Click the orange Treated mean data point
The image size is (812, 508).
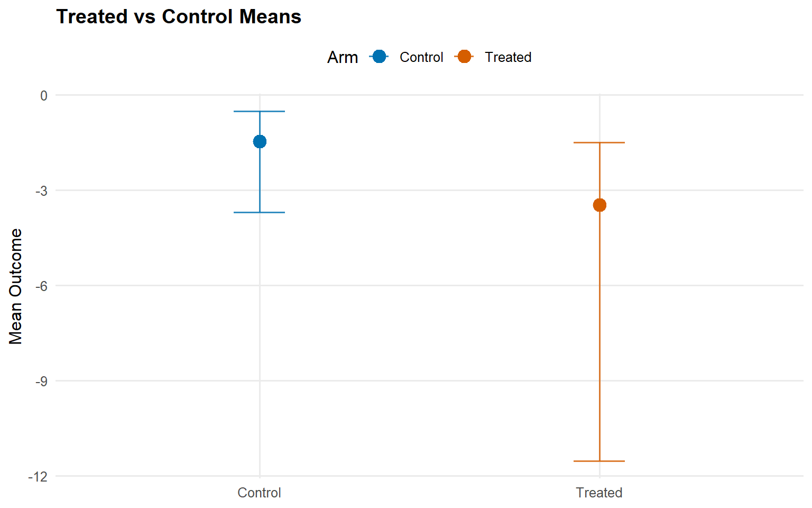(x=599, y=205)
